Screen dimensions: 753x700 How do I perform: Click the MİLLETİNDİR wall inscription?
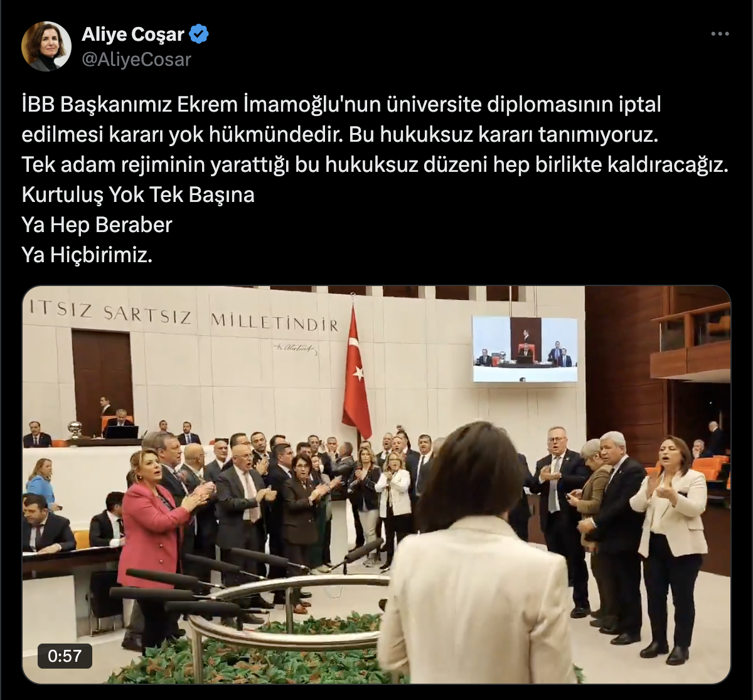274,322
